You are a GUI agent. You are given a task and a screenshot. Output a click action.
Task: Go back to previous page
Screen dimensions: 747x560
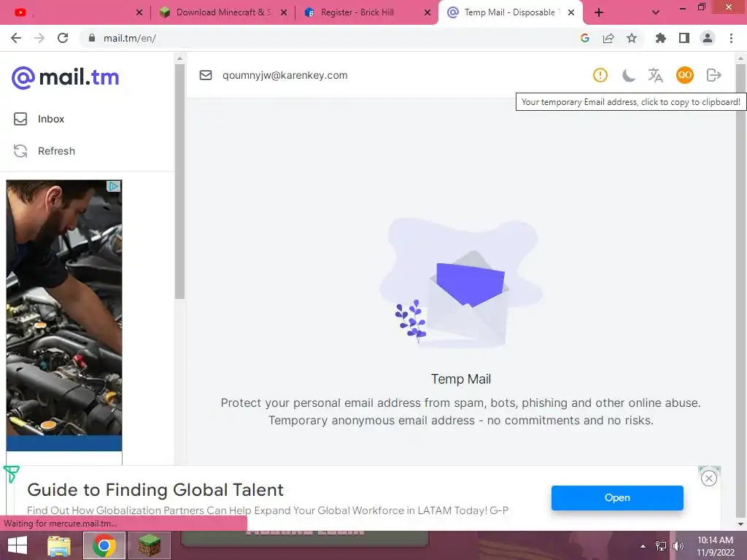[x=16, y=38]
